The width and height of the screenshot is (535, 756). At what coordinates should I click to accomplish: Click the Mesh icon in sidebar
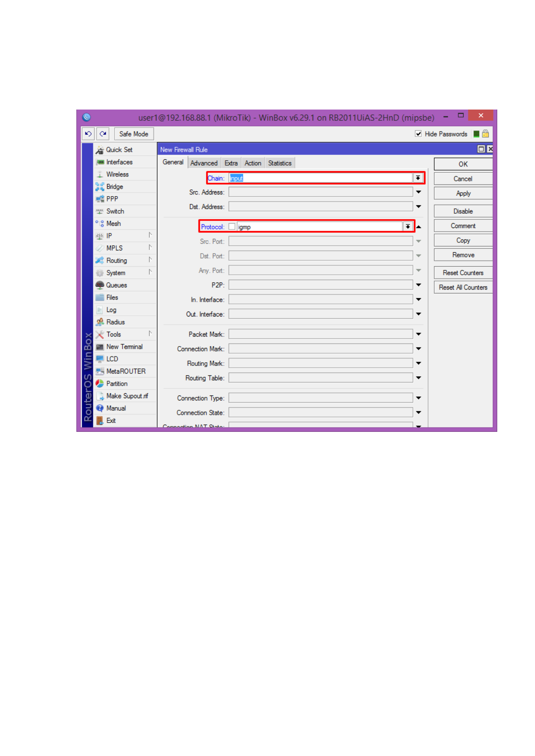pyautogui.click(x=100, y=224)
